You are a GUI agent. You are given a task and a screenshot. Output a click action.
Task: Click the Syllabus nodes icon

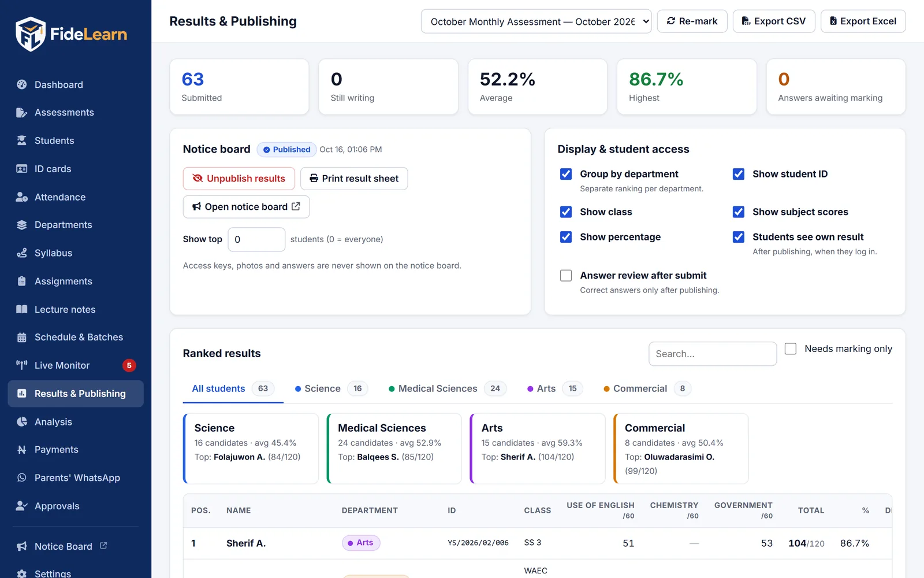(x=22, y=253)
